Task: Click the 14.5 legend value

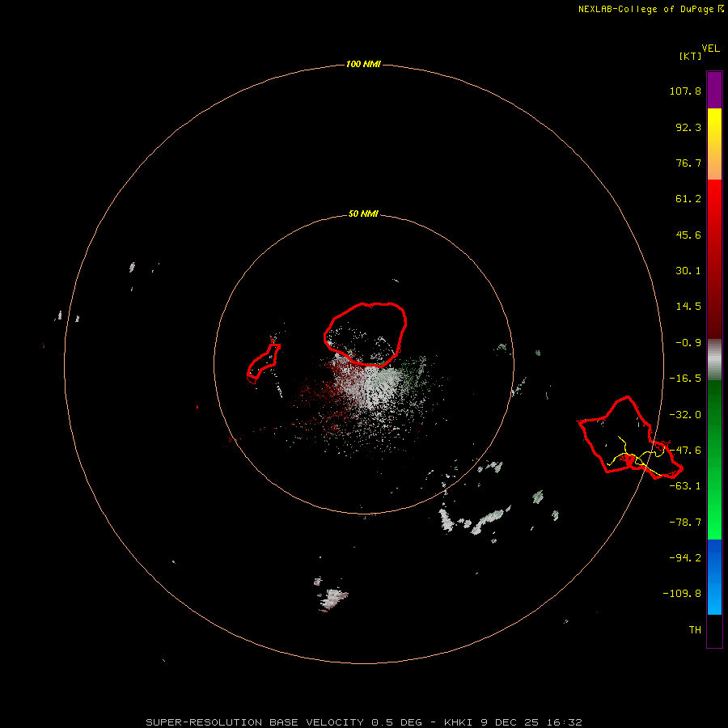Action: (688, 307)
